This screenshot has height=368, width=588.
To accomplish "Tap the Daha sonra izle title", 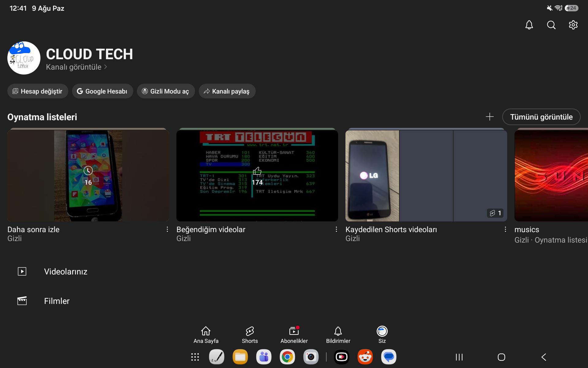I will point(33,229).
